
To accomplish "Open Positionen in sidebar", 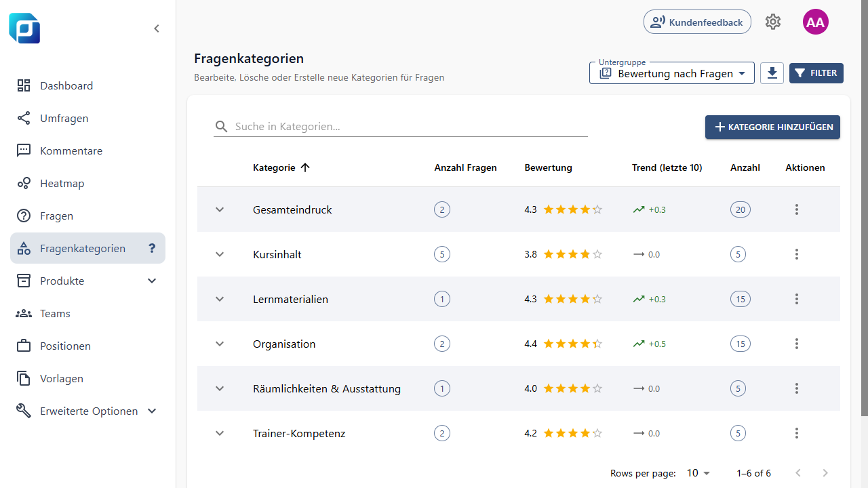I will (x=87, y=346).
